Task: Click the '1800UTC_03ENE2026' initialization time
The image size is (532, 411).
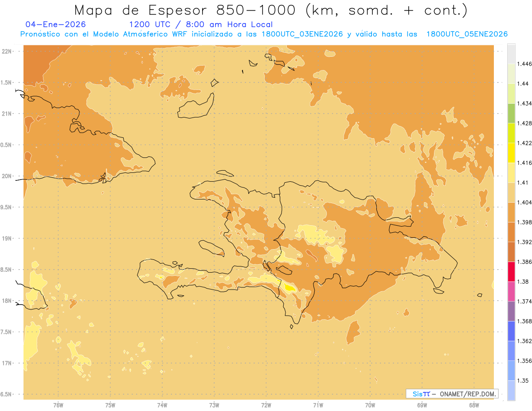Action: pos(302,35)
